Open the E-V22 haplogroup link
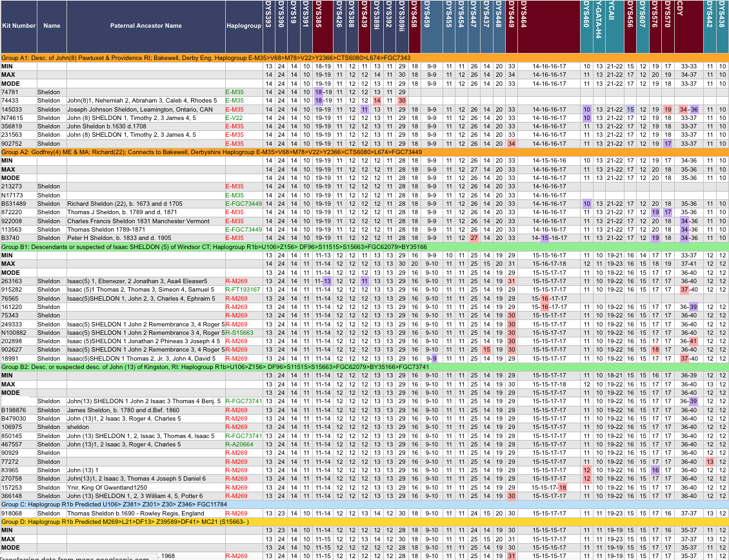The image size is (729, 560). (x=234, y=118)
